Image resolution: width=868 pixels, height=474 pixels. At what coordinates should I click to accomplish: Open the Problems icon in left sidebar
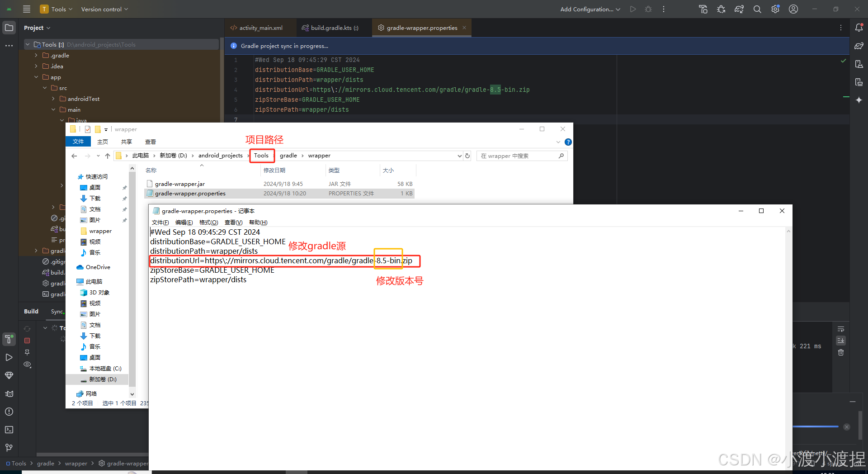click(x=9, y=412)
